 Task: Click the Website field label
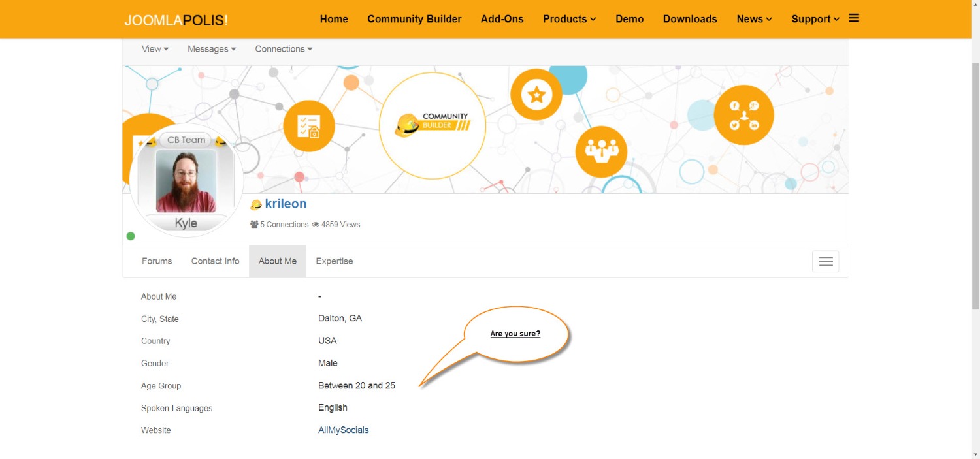point(155,430)
